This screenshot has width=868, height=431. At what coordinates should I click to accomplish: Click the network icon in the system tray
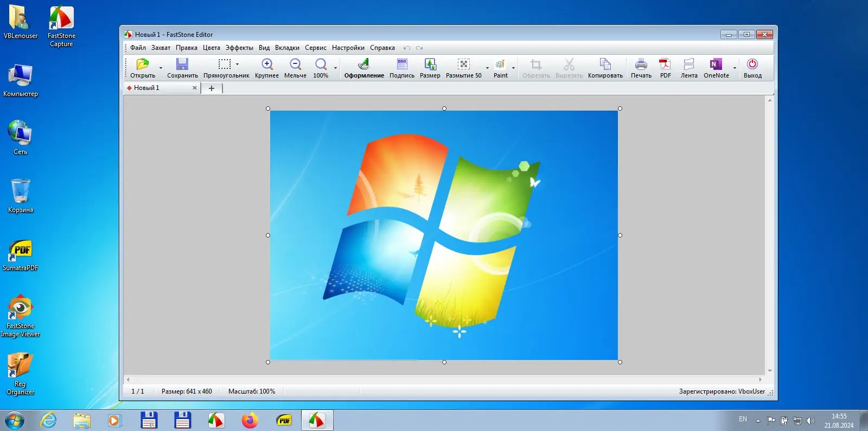[797, 420]
